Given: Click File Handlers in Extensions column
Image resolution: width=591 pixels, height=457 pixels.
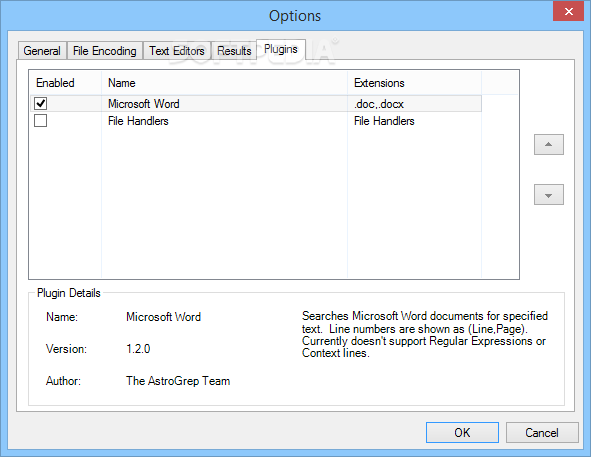Looking at the screenshot, I should click(x=384, y=121).
